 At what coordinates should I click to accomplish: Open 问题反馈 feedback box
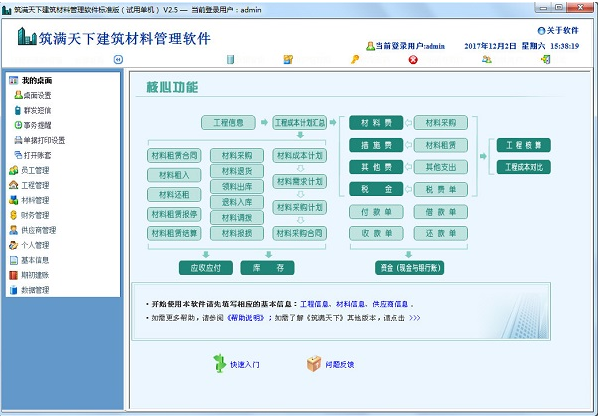coord(330,364)
